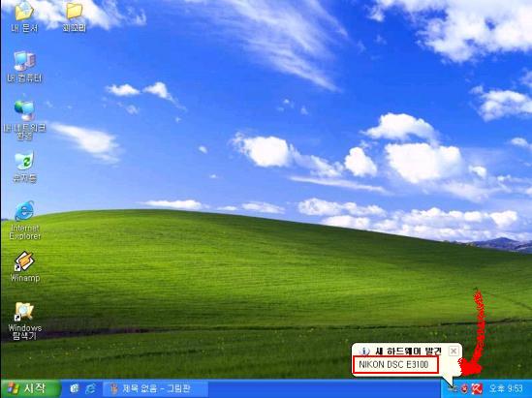Close the new hardware found balloon
532x398 pixels.
(x=454, y=351)
